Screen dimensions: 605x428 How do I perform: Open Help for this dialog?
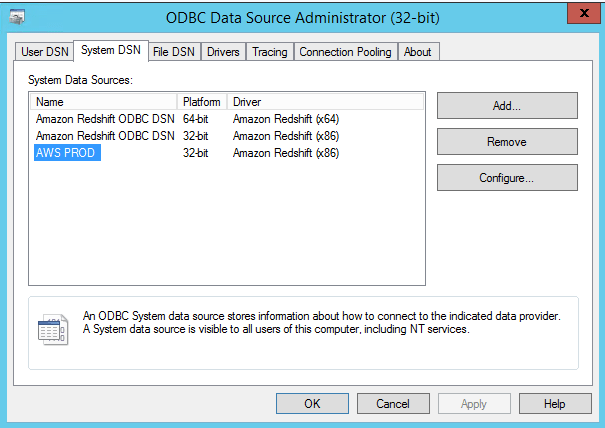555,404
